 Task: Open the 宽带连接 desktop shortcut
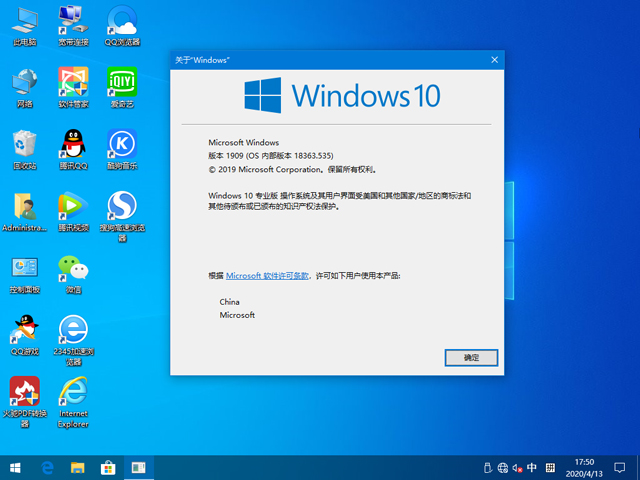point(73,26)
